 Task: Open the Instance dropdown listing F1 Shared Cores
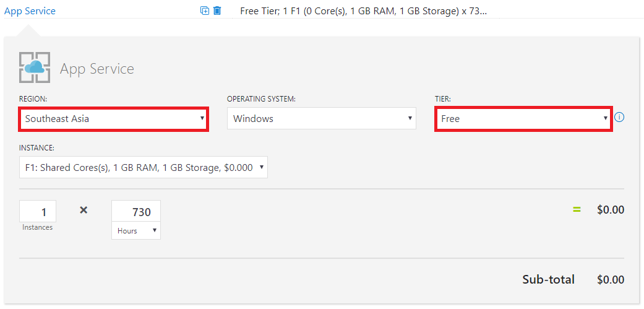[x=144, y=167]
